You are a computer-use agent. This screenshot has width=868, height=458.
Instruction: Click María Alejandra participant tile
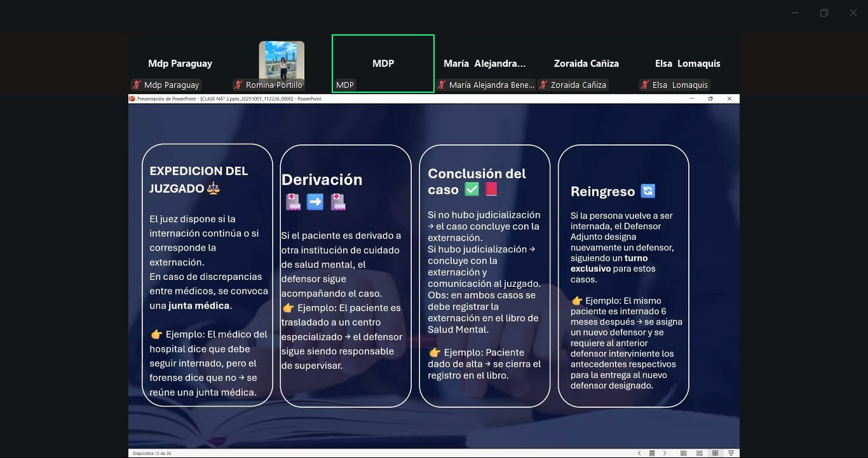pos(485,64)
